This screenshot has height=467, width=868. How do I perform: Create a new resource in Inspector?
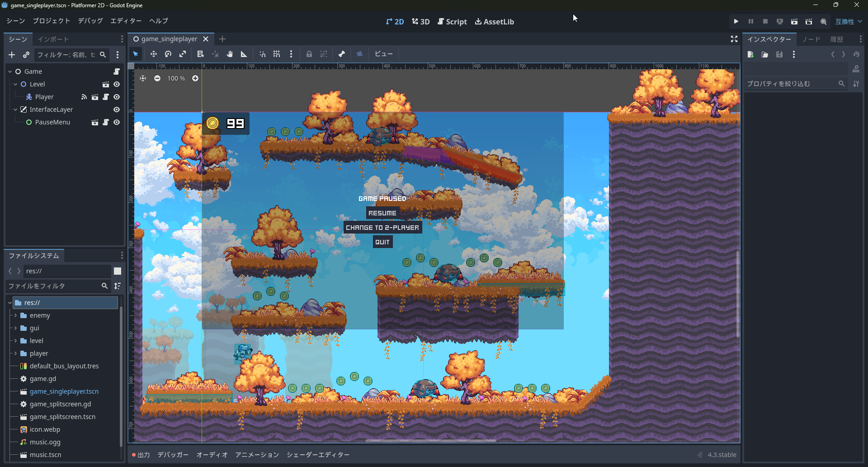point(750,54)
